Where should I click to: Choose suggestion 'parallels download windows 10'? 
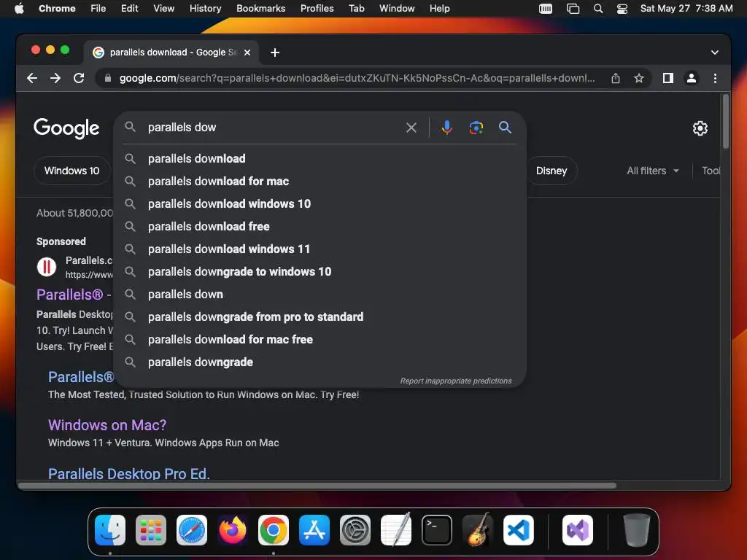click(320, 204)
